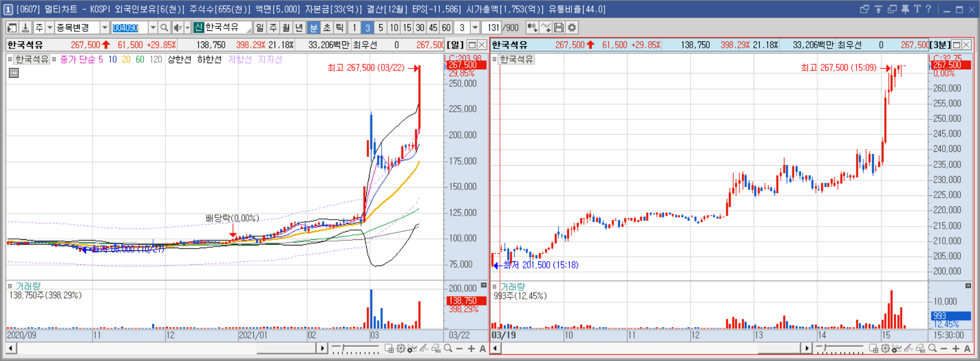Expand the speaker icon dropdown arrow
Viewport: 980px width, 361px height.
click(187, 28)
